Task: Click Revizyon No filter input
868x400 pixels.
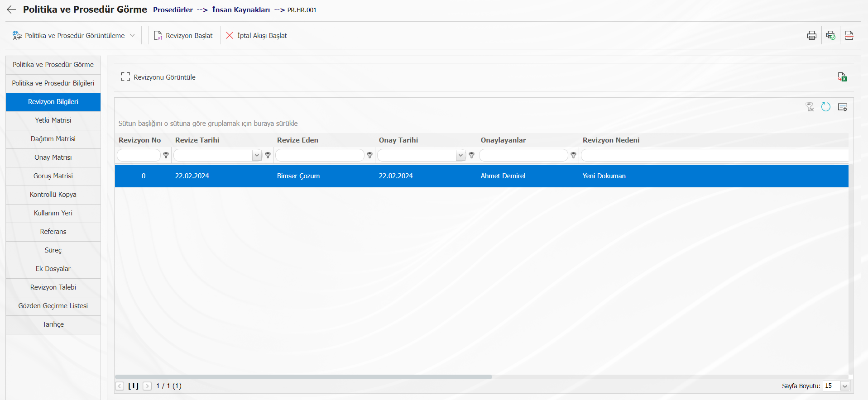Action: click(139, 155)
